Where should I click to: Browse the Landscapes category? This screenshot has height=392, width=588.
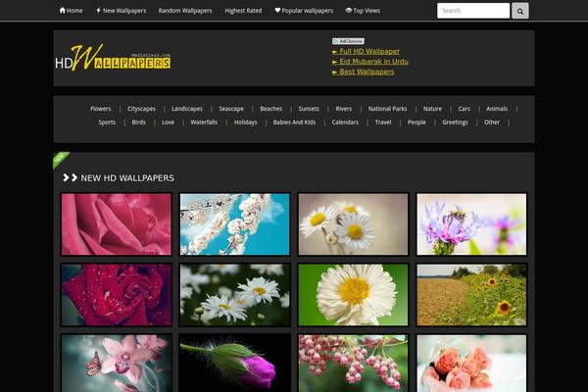(187, 109)
